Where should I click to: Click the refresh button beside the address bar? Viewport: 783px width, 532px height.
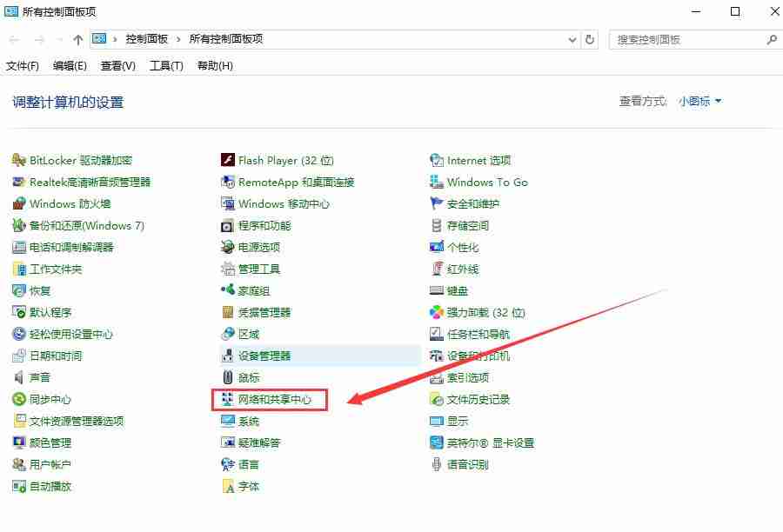[x=590, y=39]
